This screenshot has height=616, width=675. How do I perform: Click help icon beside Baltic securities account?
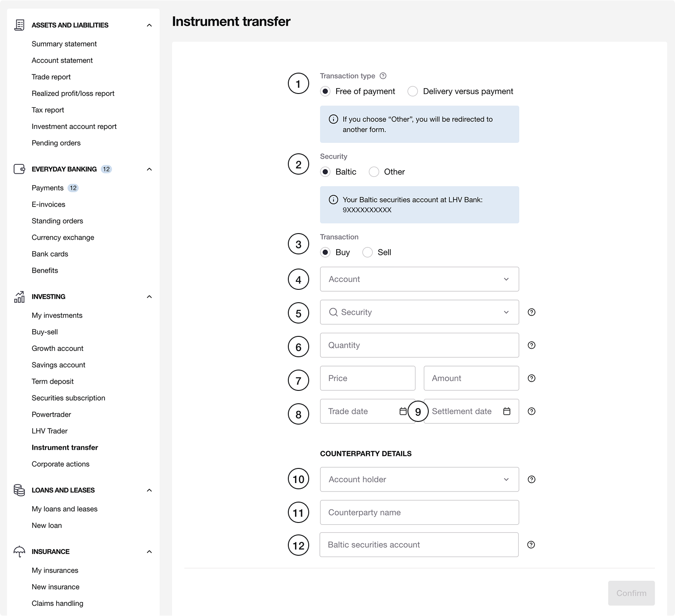tap(531, 545)
